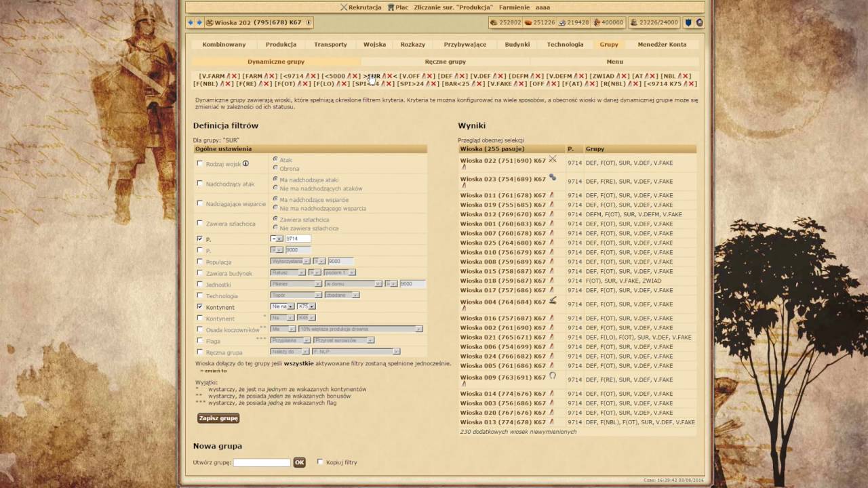The image size is (868, 488).
Task: Click info icon next to Rodzaj wojsk
Action: click(x=245, y=163)
